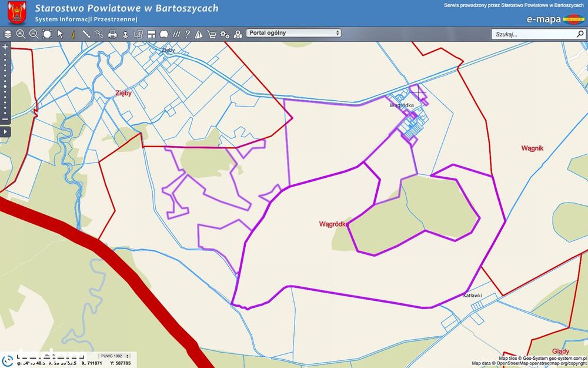This screenshot has width=588, height=368.
Task: Click the Katławki village label
Action: point(472,296)
